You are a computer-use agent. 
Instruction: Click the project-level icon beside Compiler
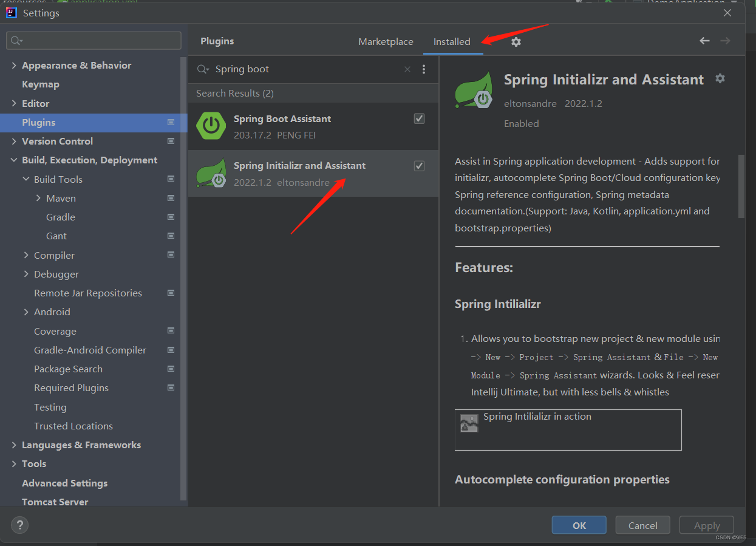(x=171, y=255)
